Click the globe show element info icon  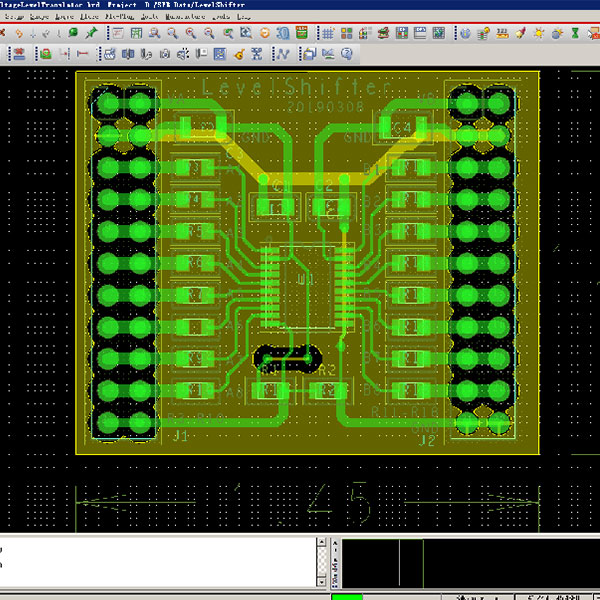pos(465,34)
